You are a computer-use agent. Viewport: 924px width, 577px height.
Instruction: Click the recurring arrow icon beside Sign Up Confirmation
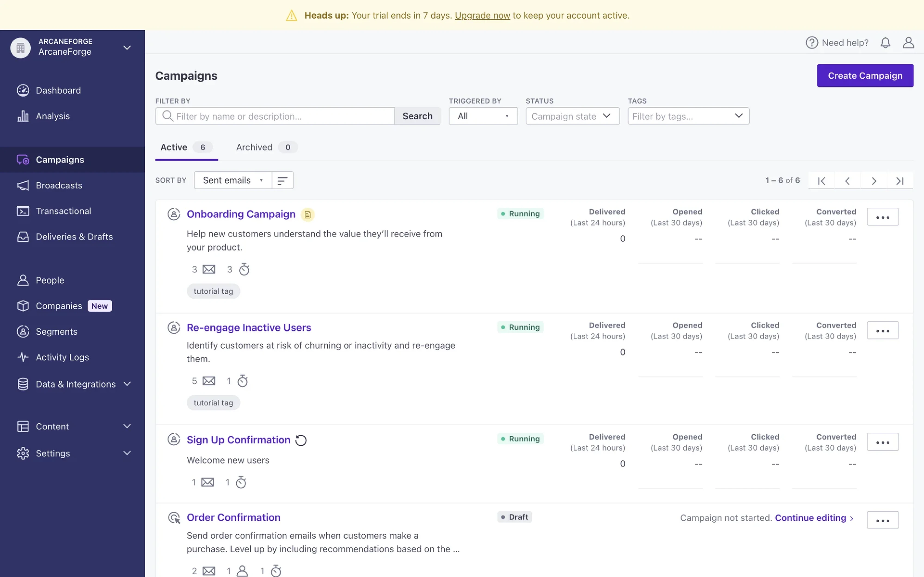coord(301,440)
